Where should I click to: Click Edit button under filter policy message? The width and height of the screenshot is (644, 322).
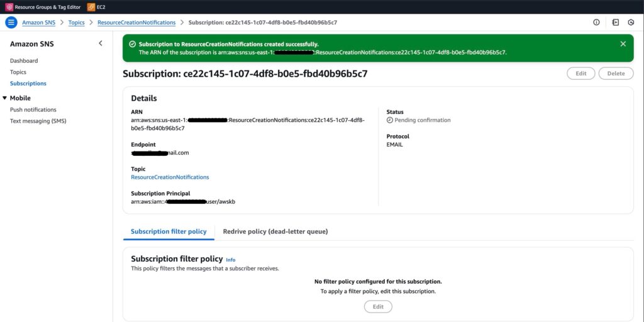pyautogui.click(x=378, y=307)
